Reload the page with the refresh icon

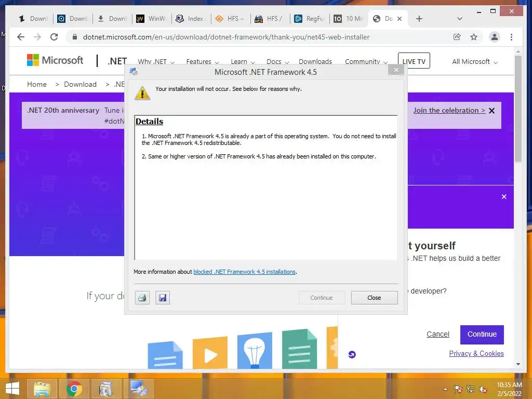(x=54, y=37)
